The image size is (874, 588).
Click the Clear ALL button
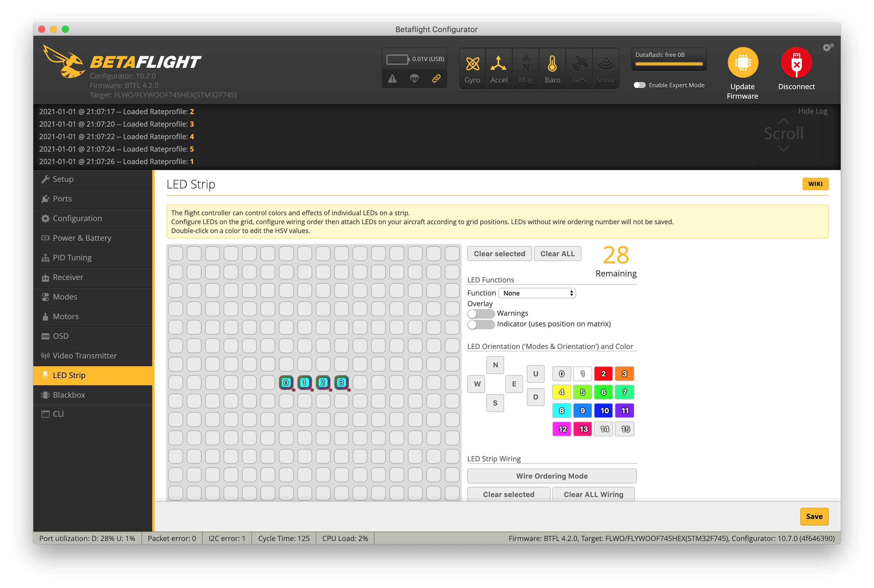pos(557,254)
